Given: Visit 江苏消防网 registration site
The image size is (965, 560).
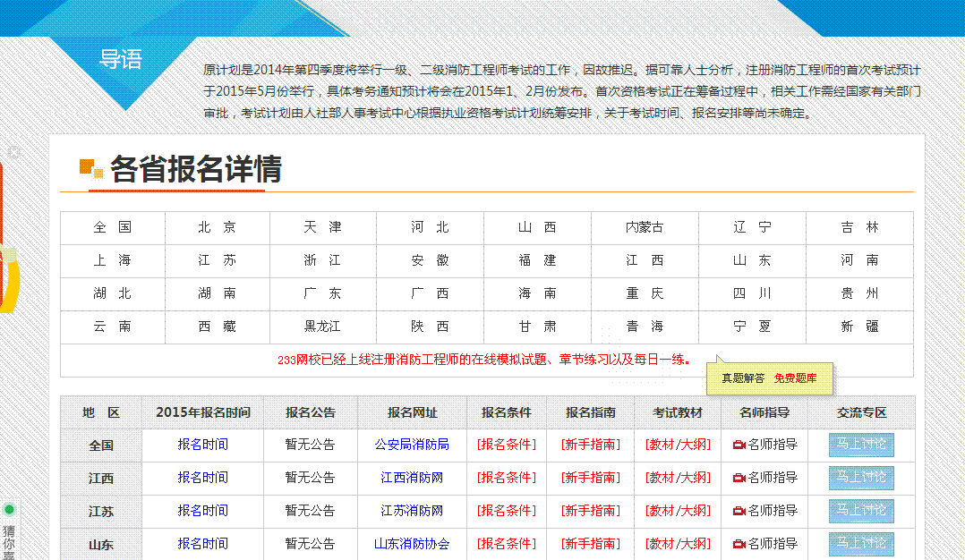Looking at the screenshot, I should tap(412, 511).
